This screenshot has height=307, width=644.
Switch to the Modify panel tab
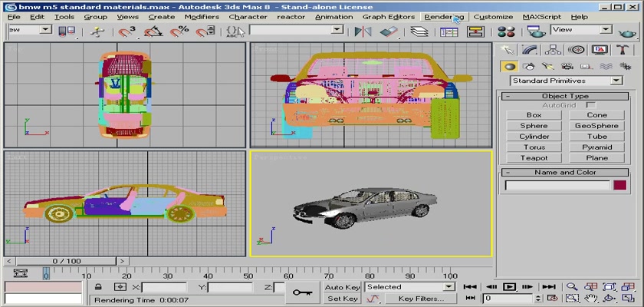tap(531, 50)
